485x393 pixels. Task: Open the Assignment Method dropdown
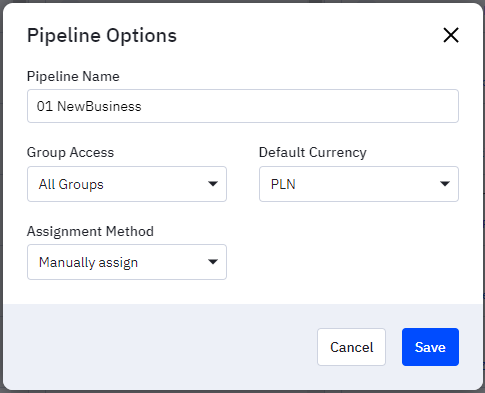pos(127,262)
